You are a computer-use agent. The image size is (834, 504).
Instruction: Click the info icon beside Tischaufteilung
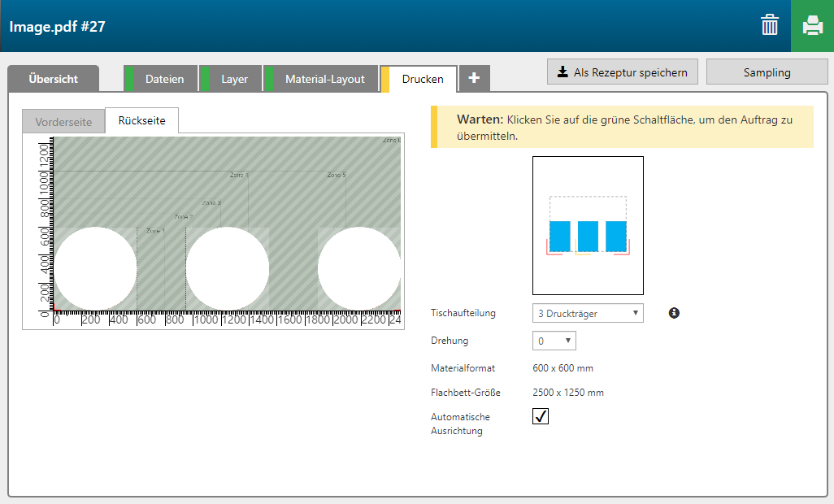(674, 312)
